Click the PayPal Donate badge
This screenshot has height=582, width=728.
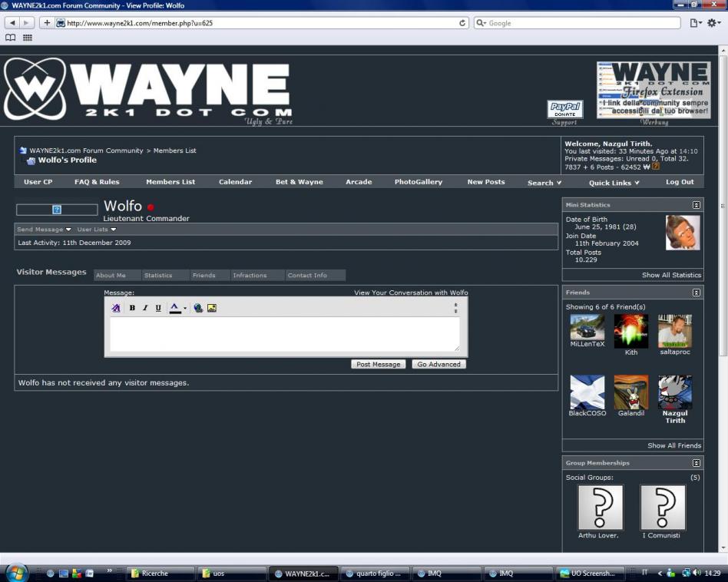coord(564,110)
